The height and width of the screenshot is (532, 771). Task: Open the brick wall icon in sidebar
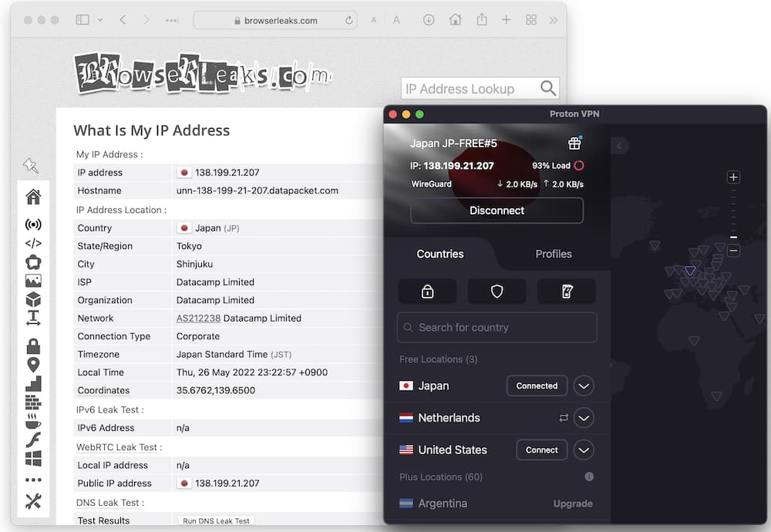pyautogui.click(x=33, y=402)
